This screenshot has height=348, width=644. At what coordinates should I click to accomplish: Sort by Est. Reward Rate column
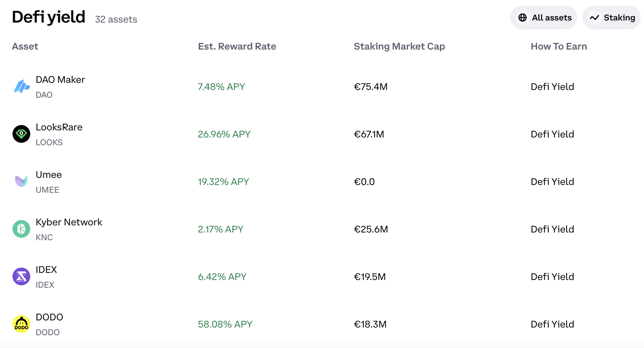pos(237,46)
